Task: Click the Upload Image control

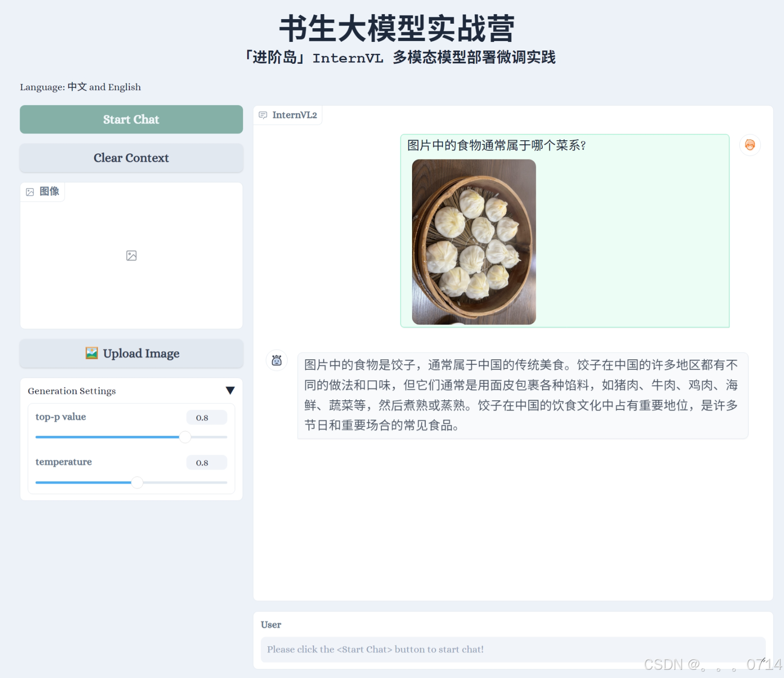Action: [x=131, y=353]
